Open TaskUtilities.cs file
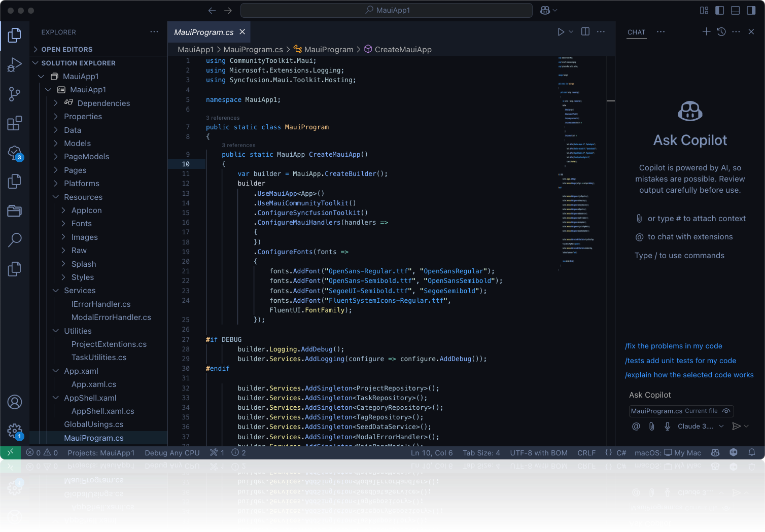Image resolution: width=765 pixels, height=532 pixels. click(x=99, y=358)
